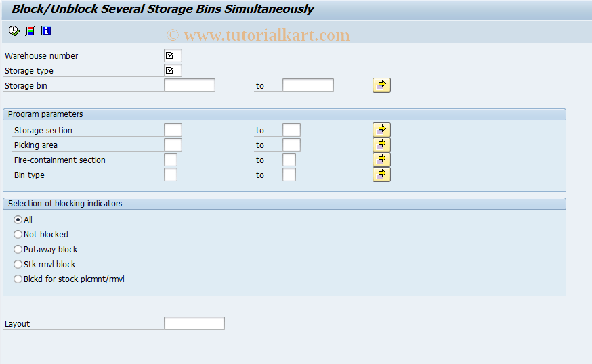Open multiple selection for Fire-containment section
The image size is (592, 364).
[x=381, y=160]
